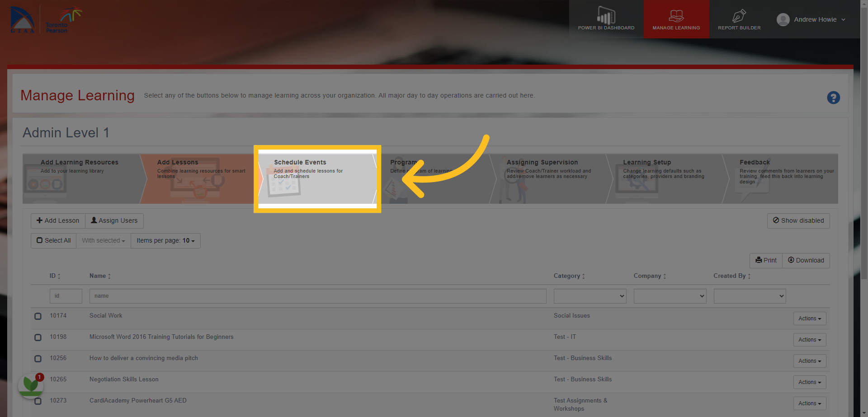Select Schedule Events step
Viewport: 868px width, 417px height.
(x=317, y=178)
